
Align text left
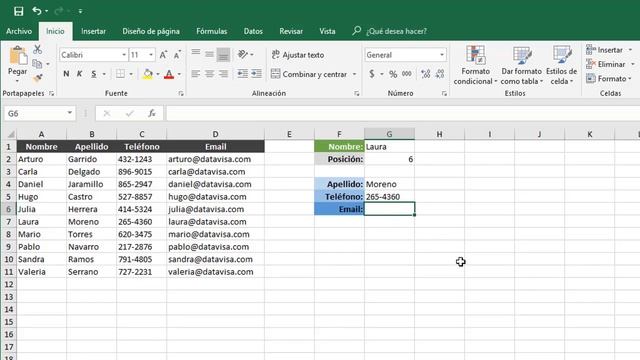coord(196,74)
